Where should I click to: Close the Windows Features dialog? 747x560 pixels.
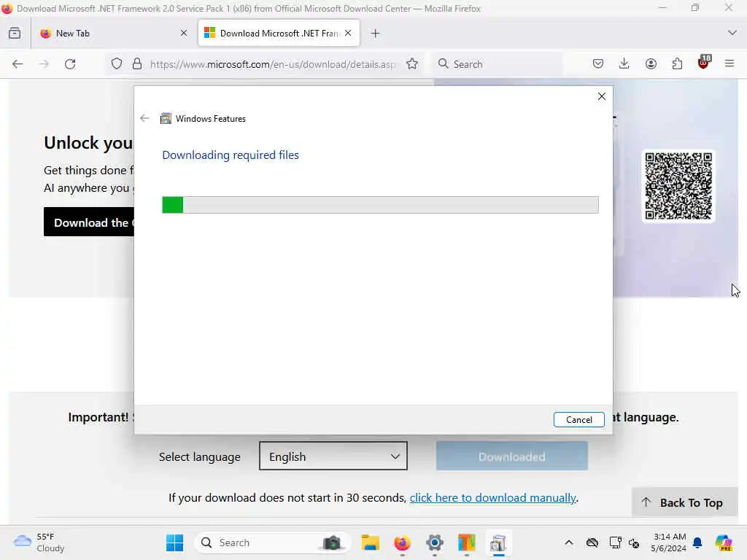602,96
